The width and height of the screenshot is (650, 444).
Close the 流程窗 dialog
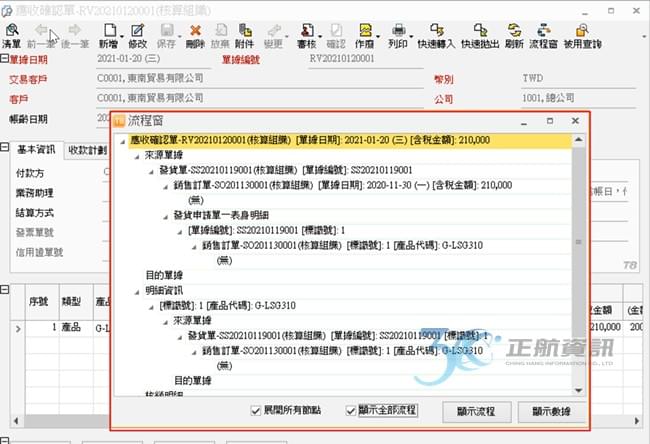[575, 121]
